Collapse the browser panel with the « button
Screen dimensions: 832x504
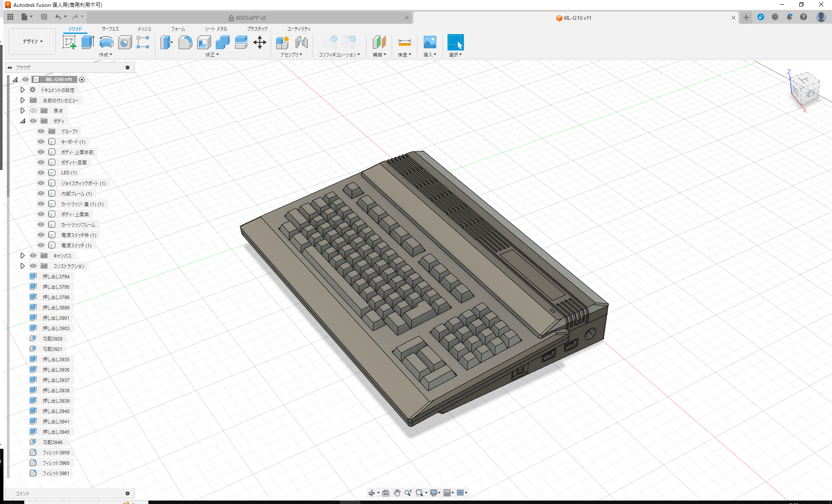coord(9,67)
